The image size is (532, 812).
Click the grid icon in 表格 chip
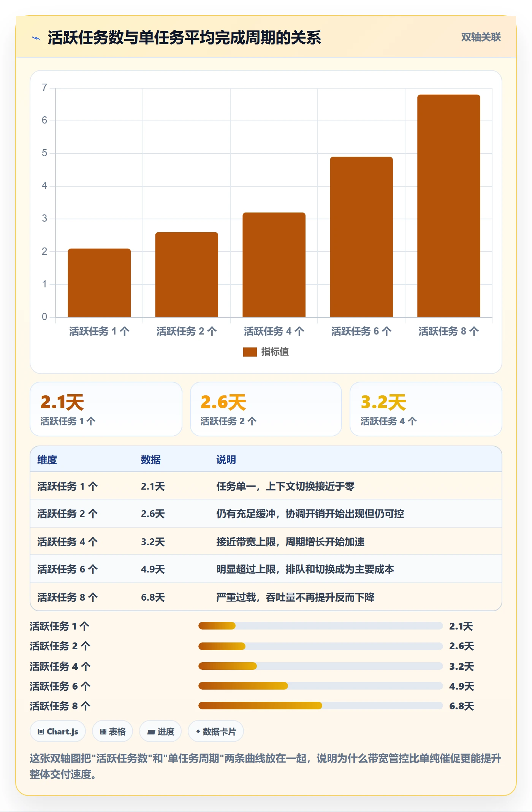click(103, 732)
